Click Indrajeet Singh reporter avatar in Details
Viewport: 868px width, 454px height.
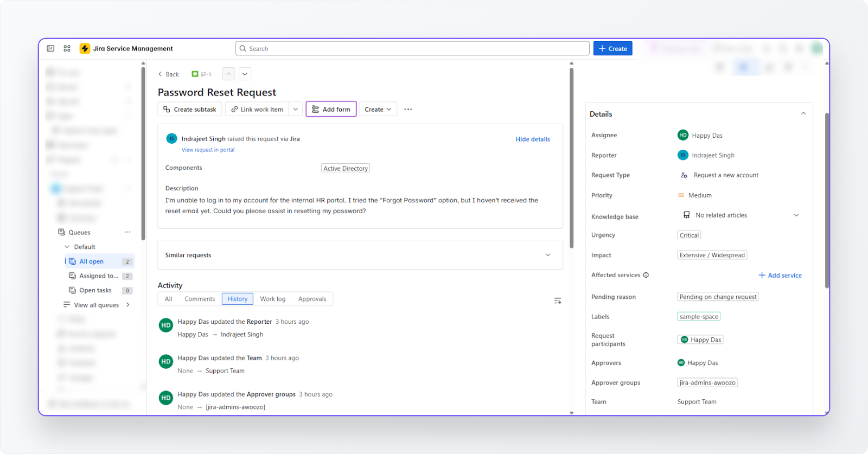(x=683, y=155)
